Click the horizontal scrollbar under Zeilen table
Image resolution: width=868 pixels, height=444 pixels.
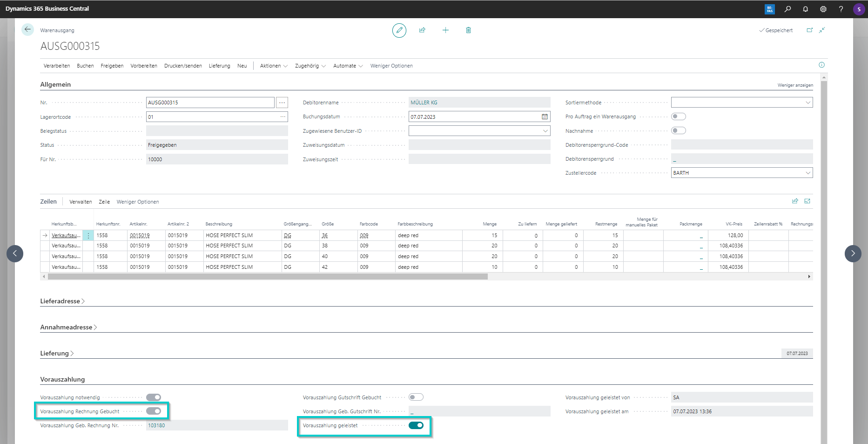pos(268,277)
